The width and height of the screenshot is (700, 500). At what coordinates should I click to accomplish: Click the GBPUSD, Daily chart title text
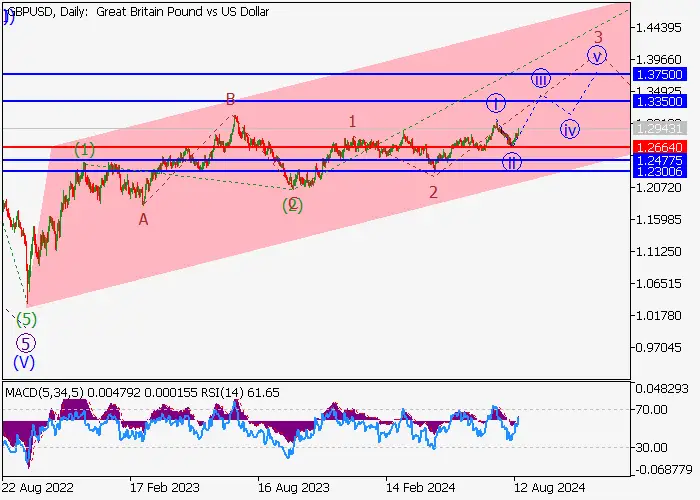coord(138,12)
